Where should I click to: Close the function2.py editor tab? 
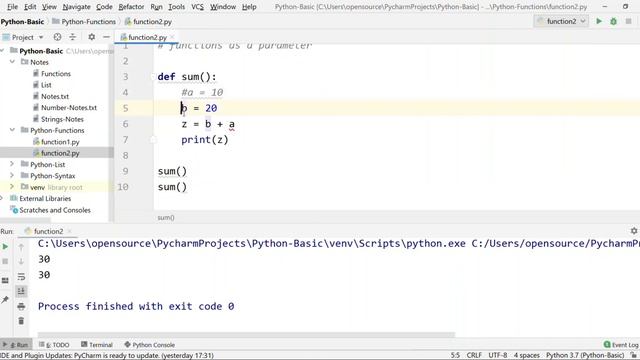point(172,37)
